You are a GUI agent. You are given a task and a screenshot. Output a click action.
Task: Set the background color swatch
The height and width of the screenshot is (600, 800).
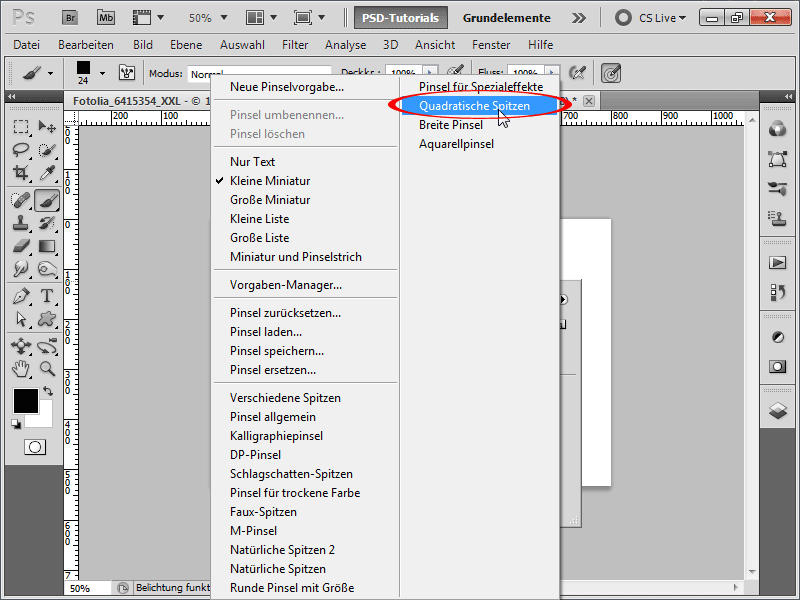tap(44, 419)
